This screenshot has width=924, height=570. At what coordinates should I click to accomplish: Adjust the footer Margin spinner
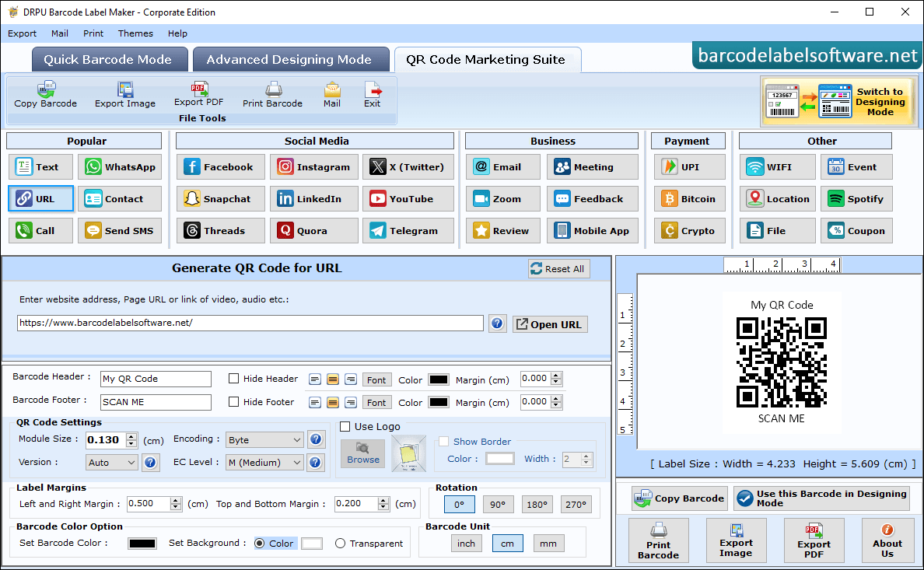(556, 402)
